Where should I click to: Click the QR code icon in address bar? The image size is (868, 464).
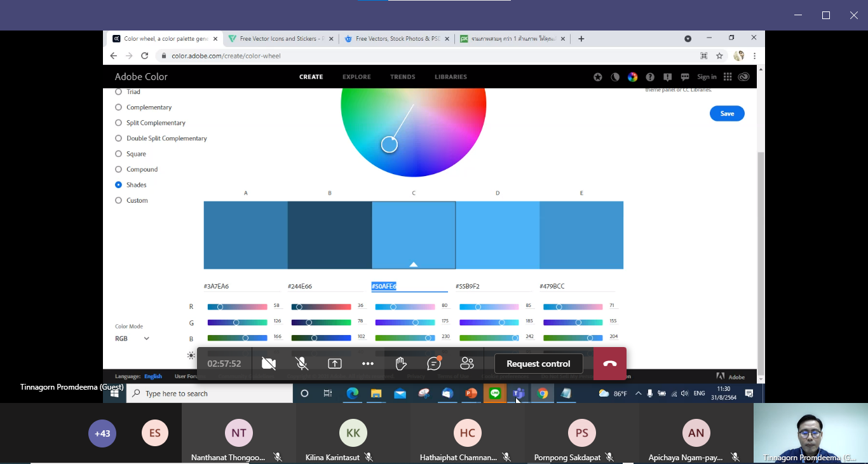(703, 56)
